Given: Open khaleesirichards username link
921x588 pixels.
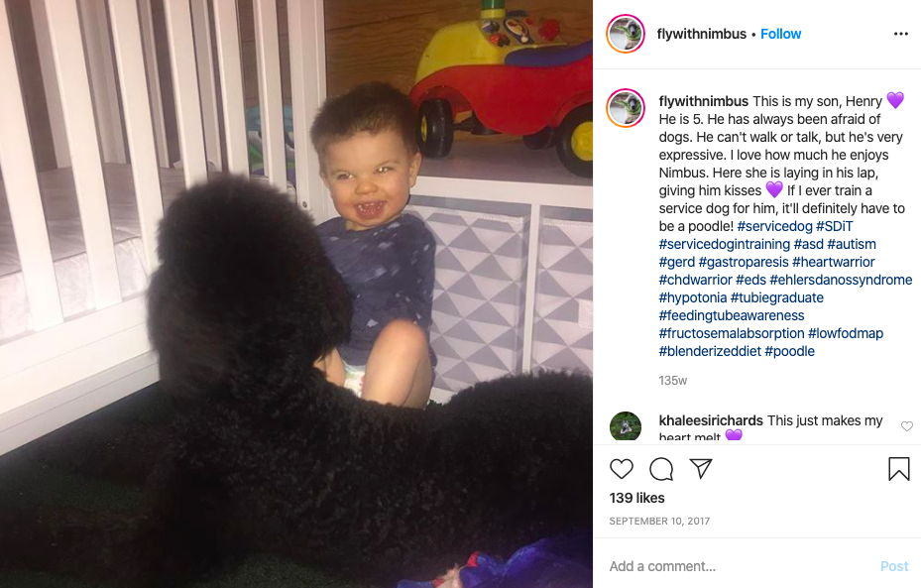Looking at the screenshot, I should [711, 420].
